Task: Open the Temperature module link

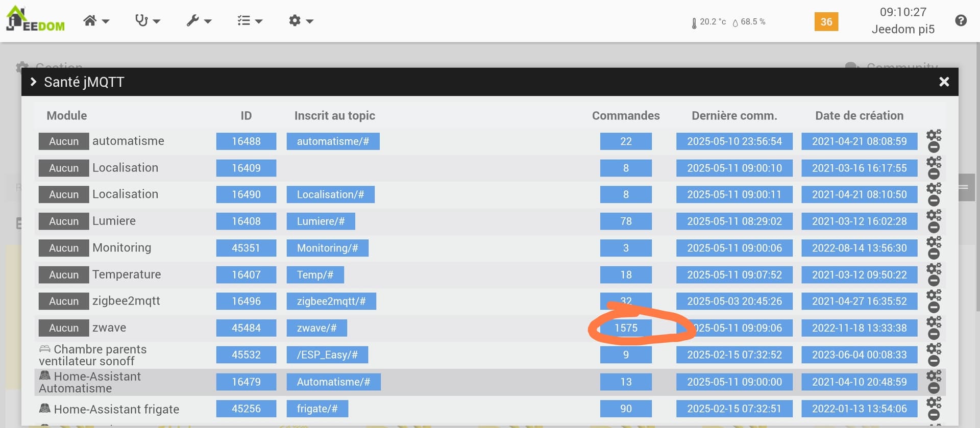Action: [x=127, y=274]
